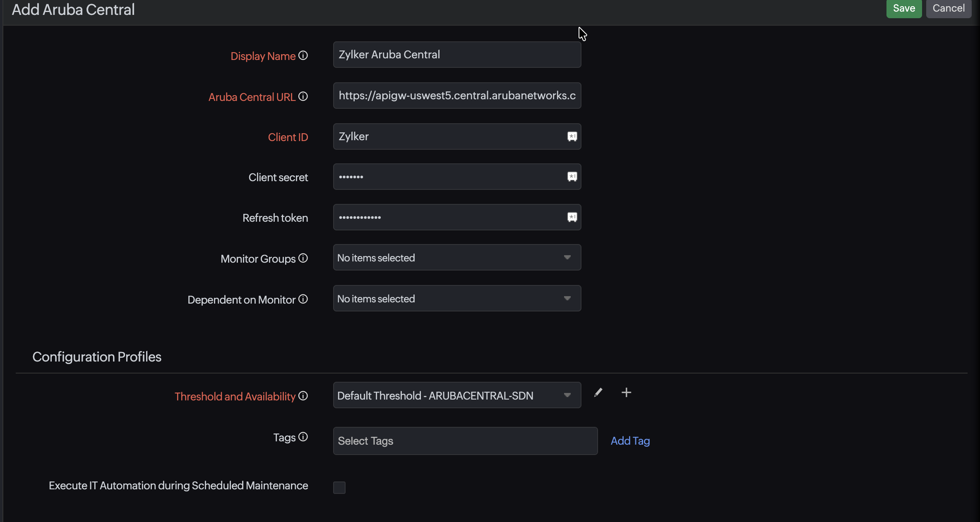Click the password manager icon in Client ID field
This screenshot has height=522, width=980.
tap(572, 136)
